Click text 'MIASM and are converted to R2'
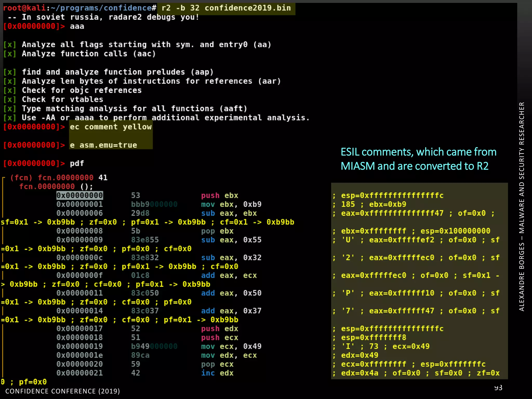 tap(414, 166)
